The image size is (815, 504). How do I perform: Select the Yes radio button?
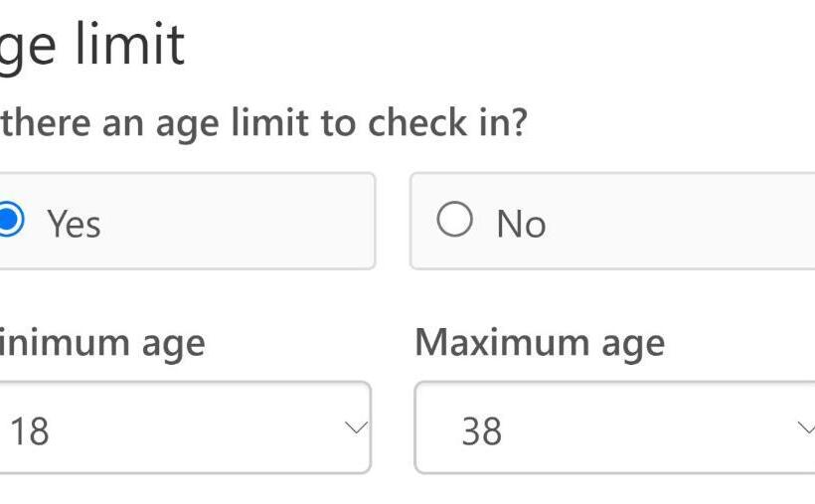pos(8,221)
